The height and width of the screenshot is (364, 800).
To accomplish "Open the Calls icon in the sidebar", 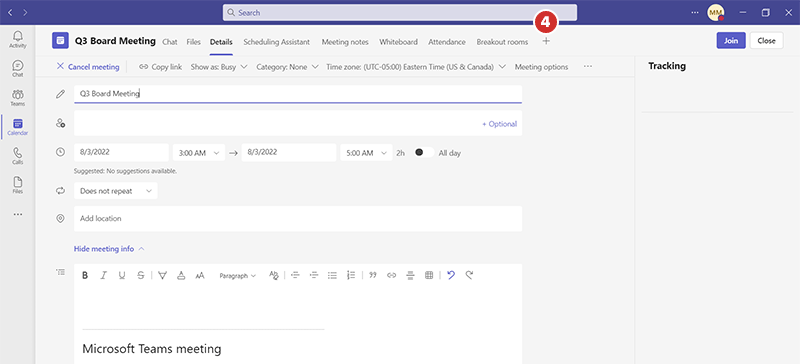I will (x=18, y=156).
